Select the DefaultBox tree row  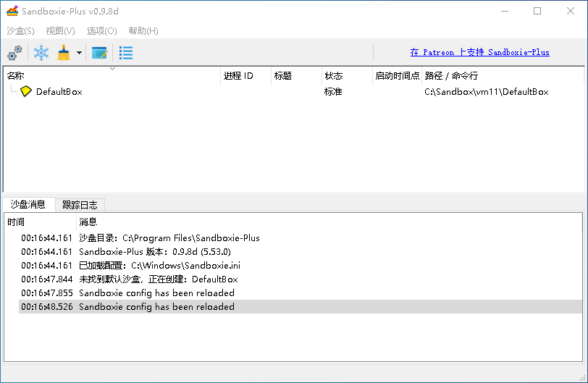point(293,91)
